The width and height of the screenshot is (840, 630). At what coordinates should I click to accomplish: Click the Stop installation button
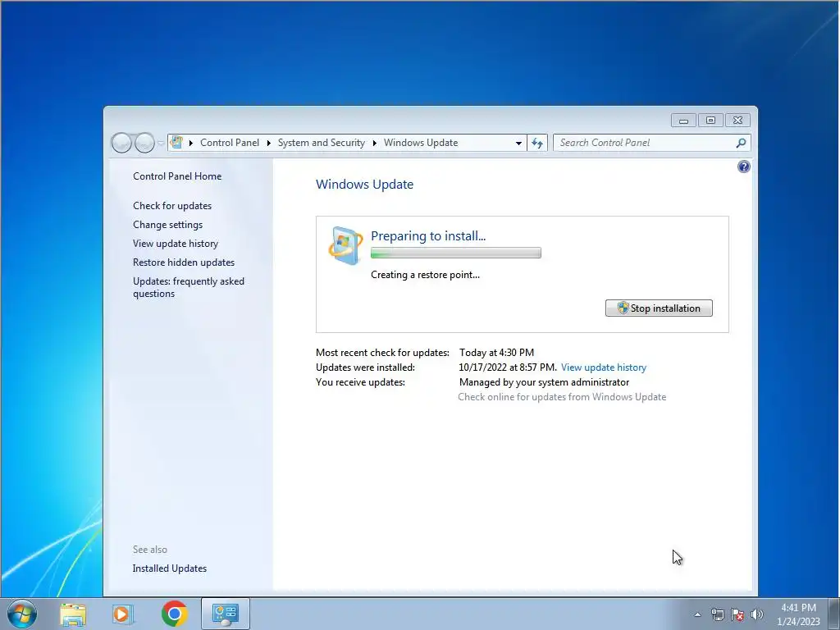(659, 308)
